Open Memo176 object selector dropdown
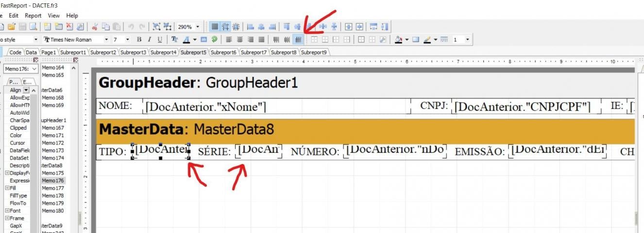Screen dimensions: 644x233 (x=34, y=69)
